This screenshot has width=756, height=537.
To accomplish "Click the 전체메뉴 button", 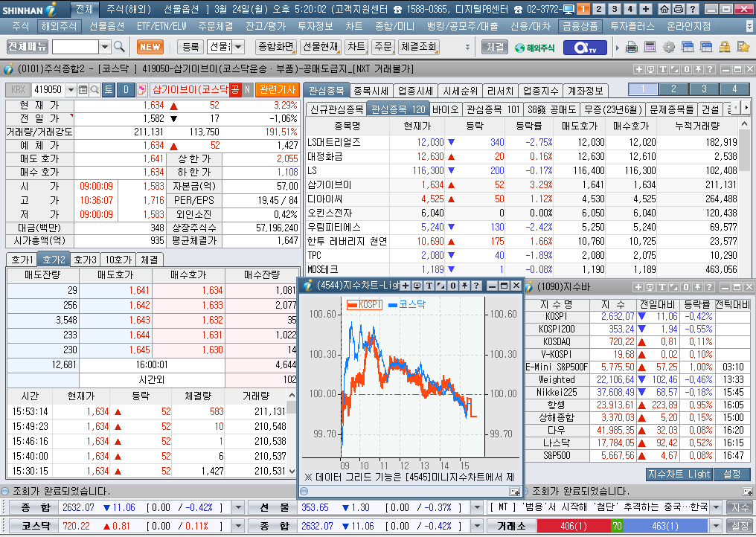I will [x=28, y=47].
